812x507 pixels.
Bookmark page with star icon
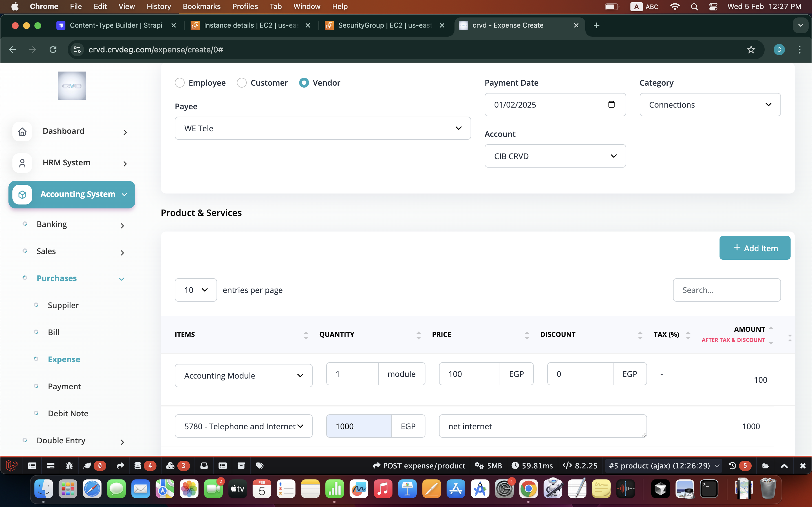tap(751, 50)
